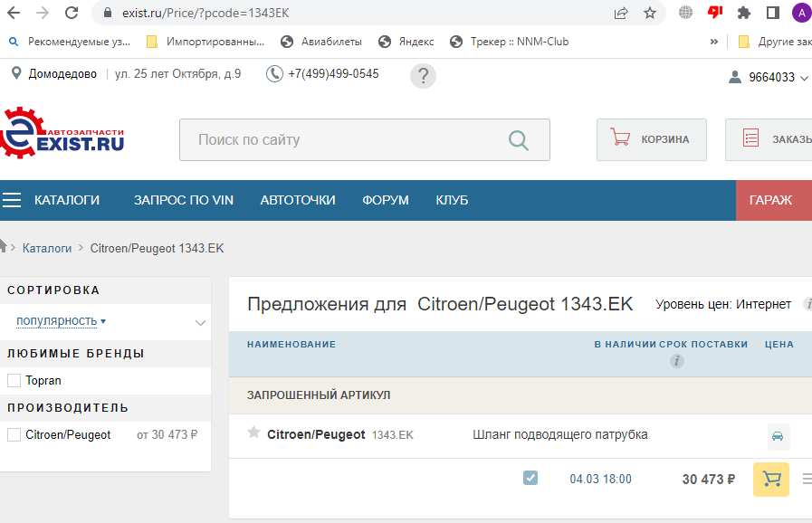Image resolution: width=812 pixels, height=523 pixels.
Task: Collapse the sort section chevron
Action: click(200, 323)
